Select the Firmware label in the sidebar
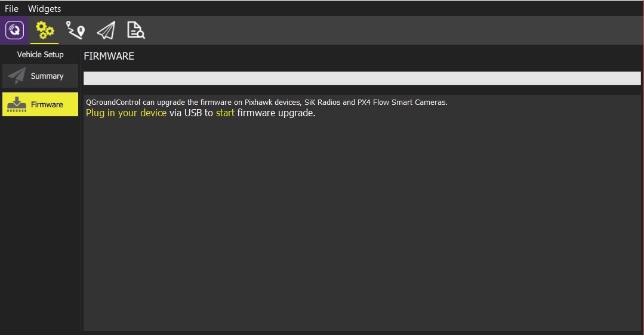Image resolution: width=644 pixels, height=335 pixels. click(x=47, y=105)
